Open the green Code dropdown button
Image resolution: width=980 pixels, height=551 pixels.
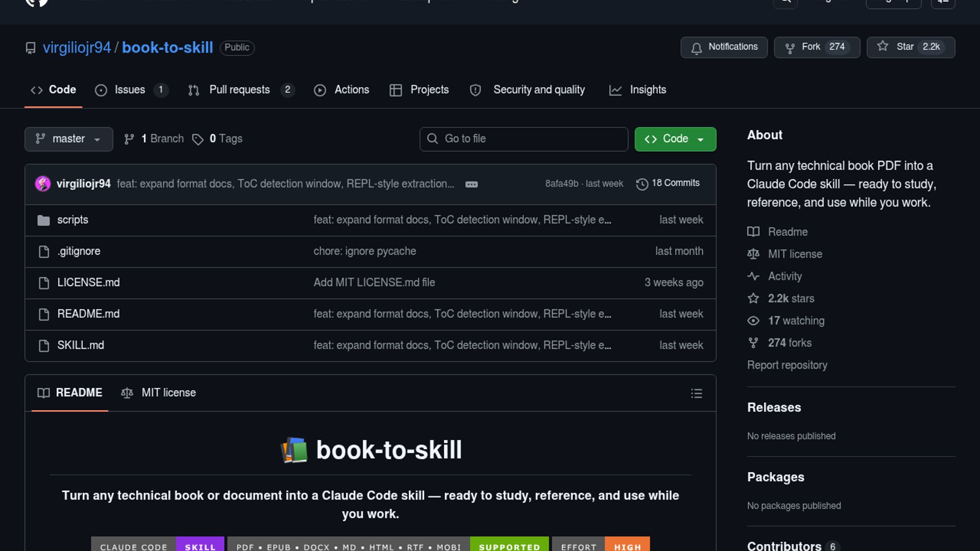click(x=675, y=139)
